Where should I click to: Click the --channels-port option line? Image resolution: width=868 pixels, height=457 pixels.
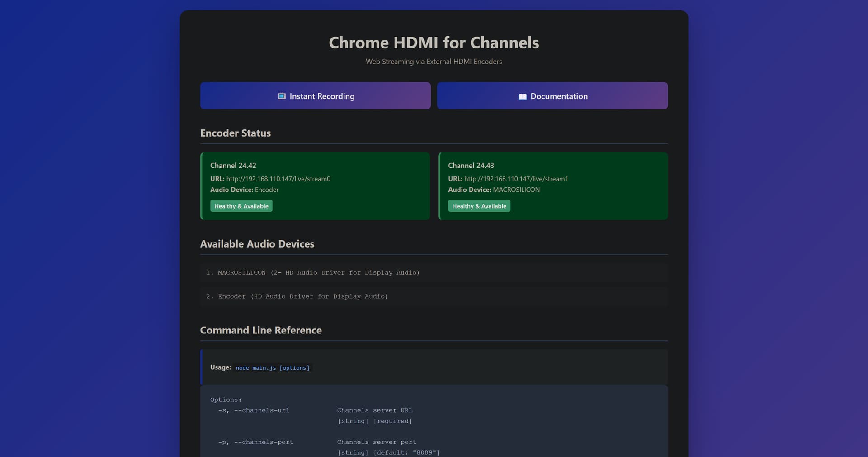pos(255,442)
